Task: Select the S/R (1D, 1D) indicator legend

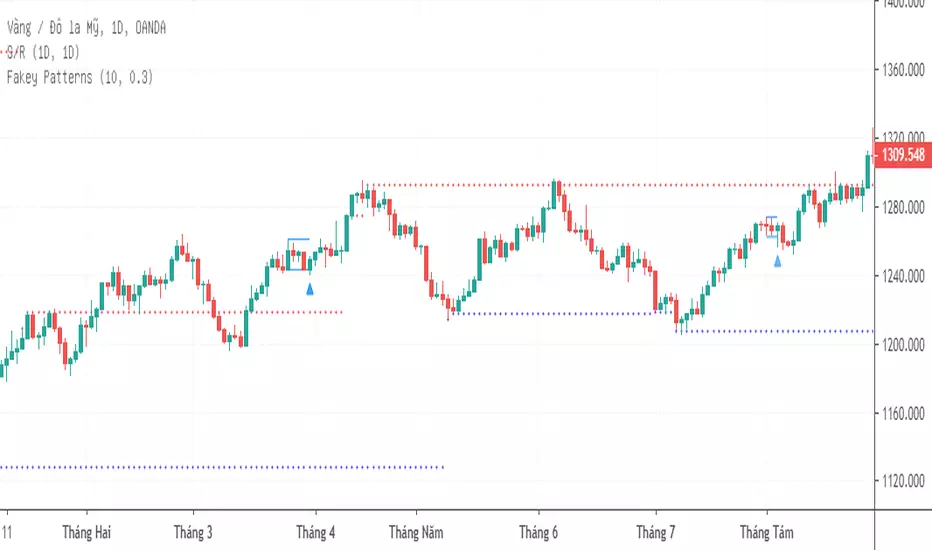Action: 44,52
